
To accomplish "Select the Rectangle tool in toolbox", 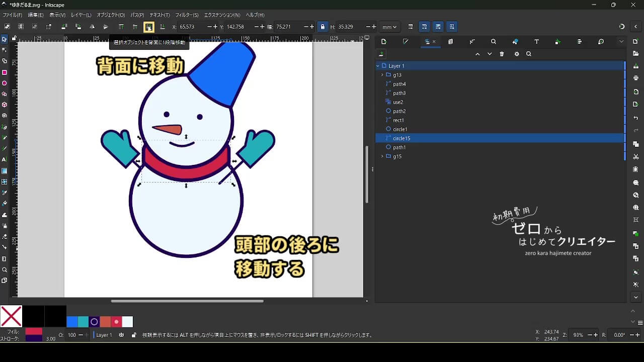I will click(x=5, y=72).
